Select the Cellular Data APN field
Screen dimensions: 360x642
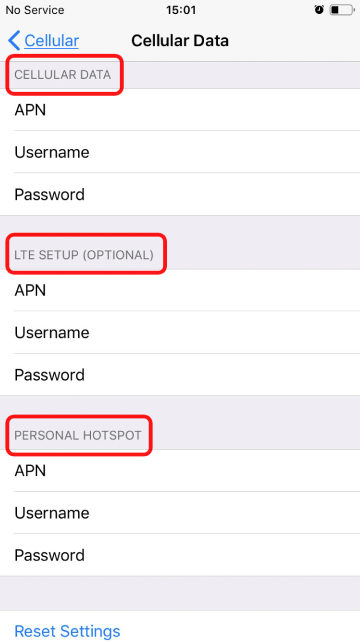pos(180,110)
